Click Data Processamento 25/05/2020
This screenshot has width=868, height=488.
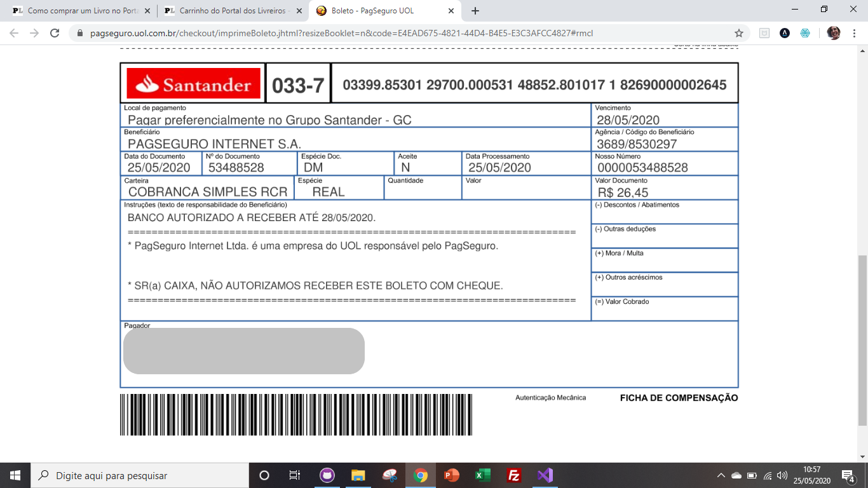click(499, 168)
